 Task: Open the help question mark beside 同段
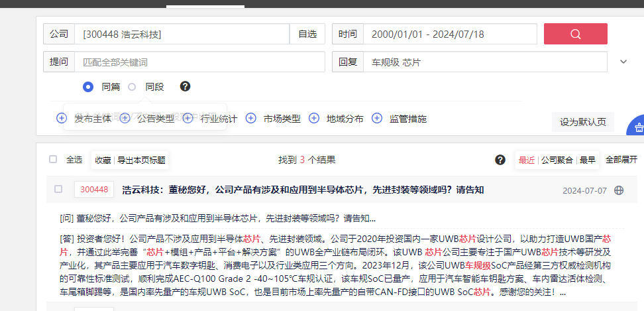[186, 87]
